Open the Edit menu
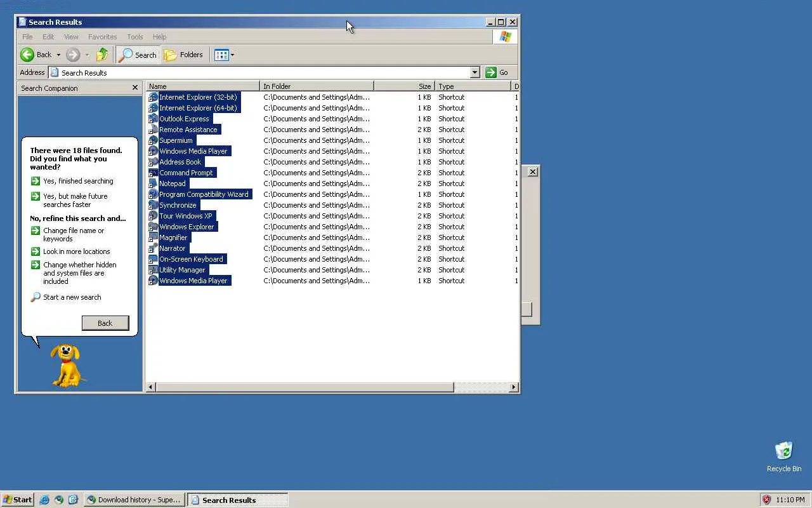The width and height of the screenshot is (812, 508). [x=48, y=37]
